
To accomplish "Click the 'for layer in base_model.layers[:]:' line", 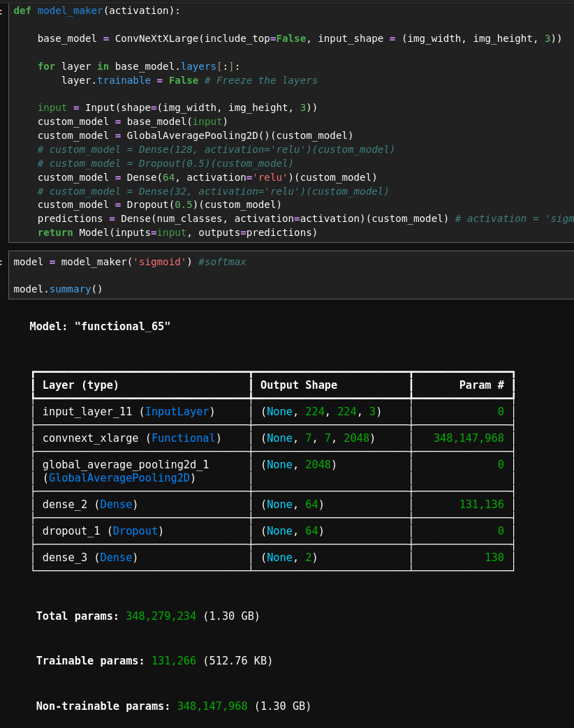I will [x=139, y=66].
